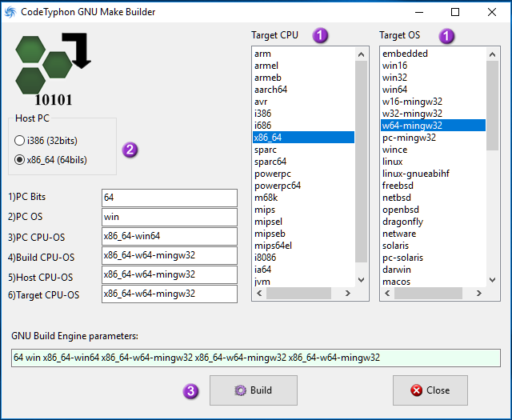Select 'netbsd' in Target OS list
This screenshot has width=512, height=420.
434,198
